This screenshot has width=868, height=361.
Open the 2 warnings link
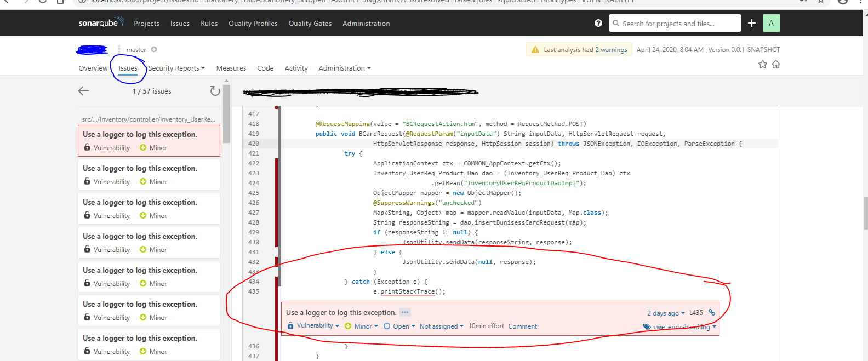[x=611, y=50]
